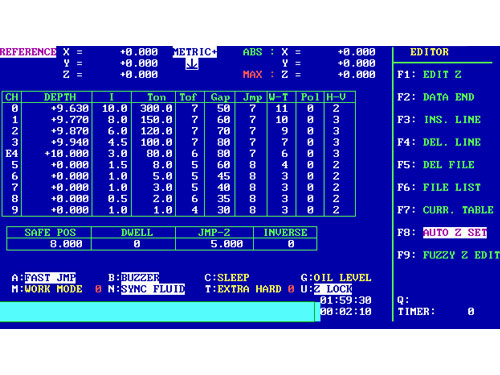This screenshot has width=500, height=375.
Task: Click the 00:02:10 elapsed time readout
Action: click(346, 311)
